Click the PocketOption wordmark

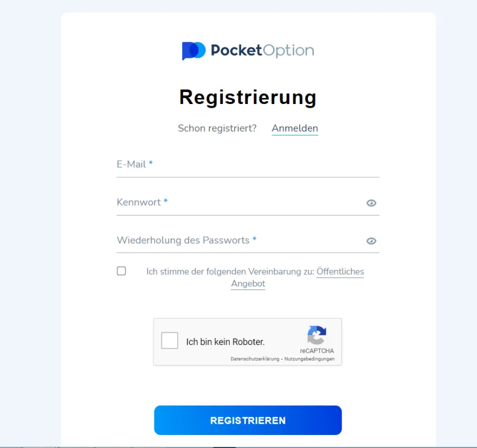click(x=262, y=50)
